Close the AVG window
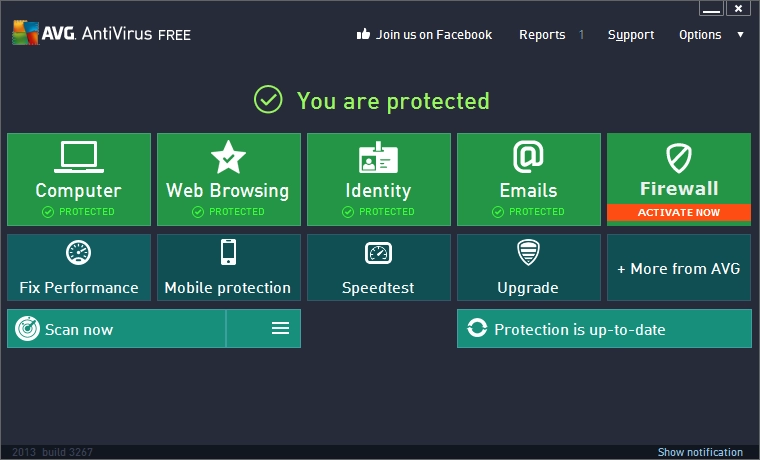This screenshot has height=460, width=760. [738, 8]
